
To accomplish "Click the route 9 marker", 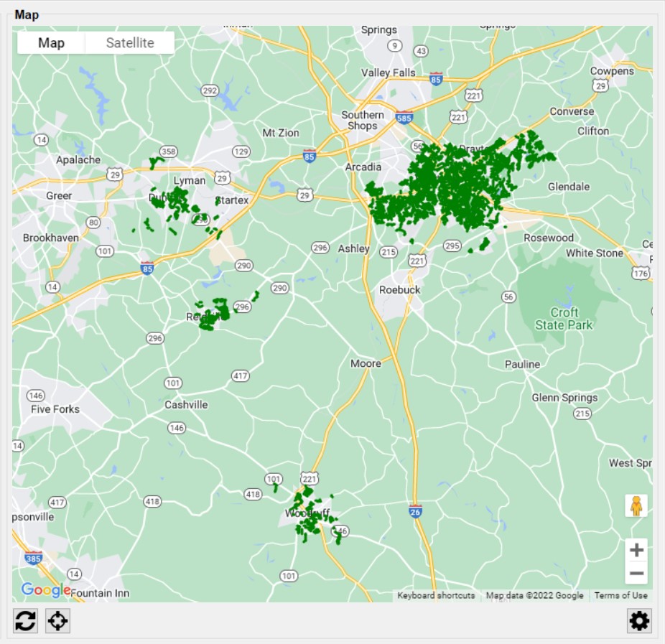I will click(395, 45).
